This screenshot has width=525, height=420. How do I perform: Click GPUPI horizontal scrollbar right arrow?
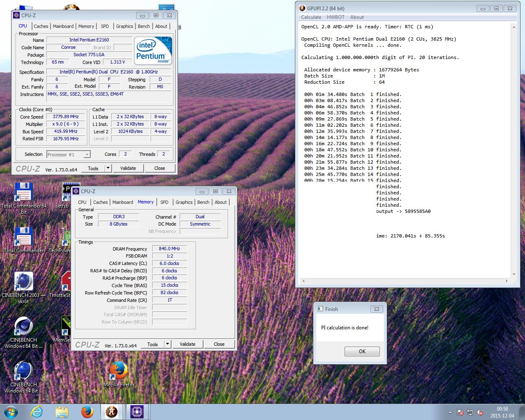coord(507,281)
